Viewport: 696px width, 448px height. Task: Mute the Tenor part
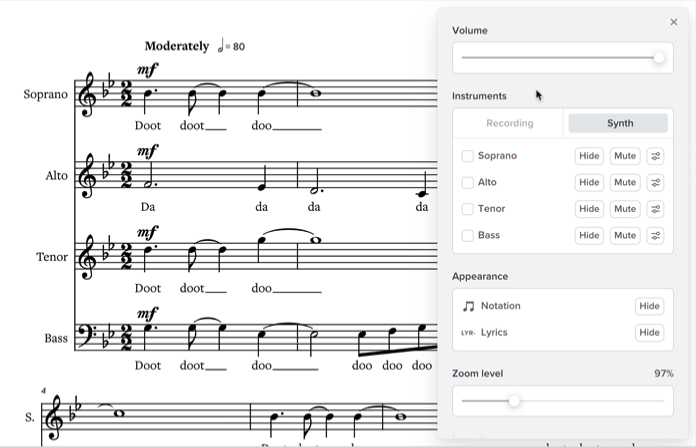[x=625, y=209]
